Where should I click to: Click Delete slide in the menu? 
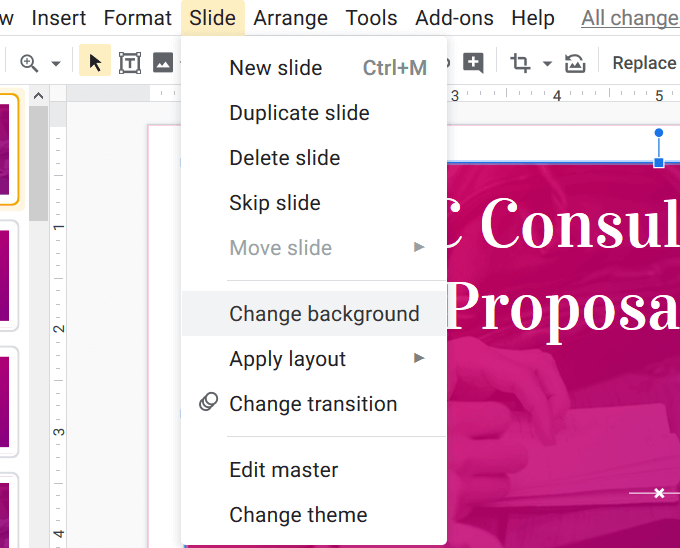(x=284, y=158)
